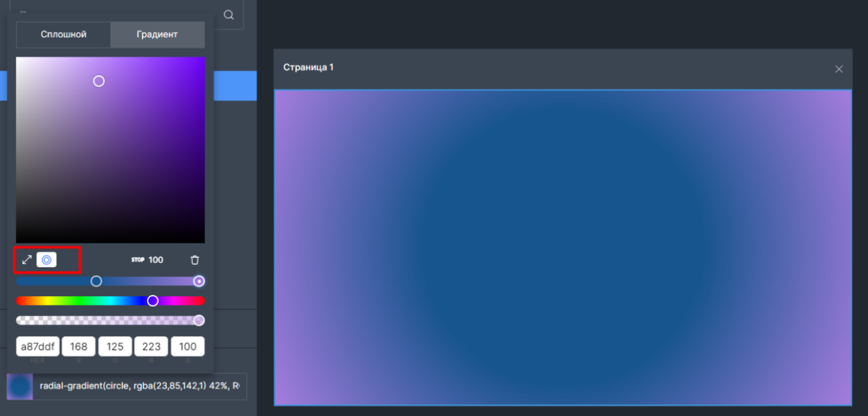This screenshot has width=868, height=416.
Task: Click the blue value field 223
Action: (x=151, y=347)
